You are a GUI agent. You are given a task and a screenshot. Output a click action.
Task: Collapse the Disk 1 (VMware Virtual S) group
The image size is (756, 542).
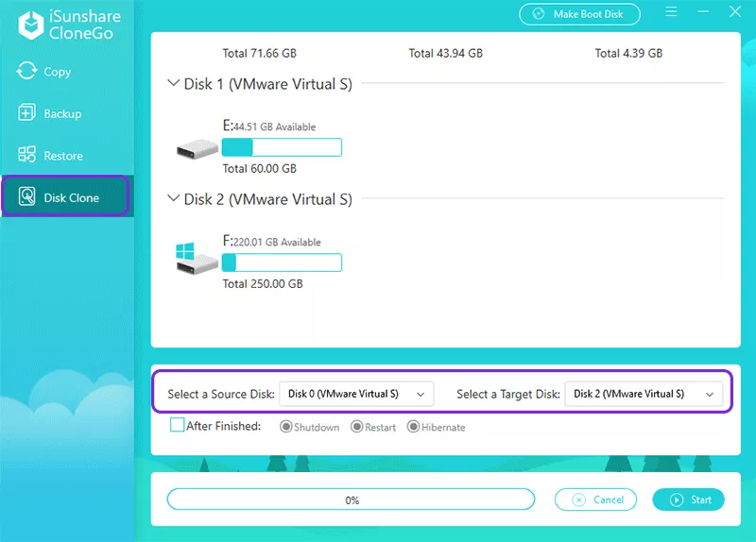(173, 83)
